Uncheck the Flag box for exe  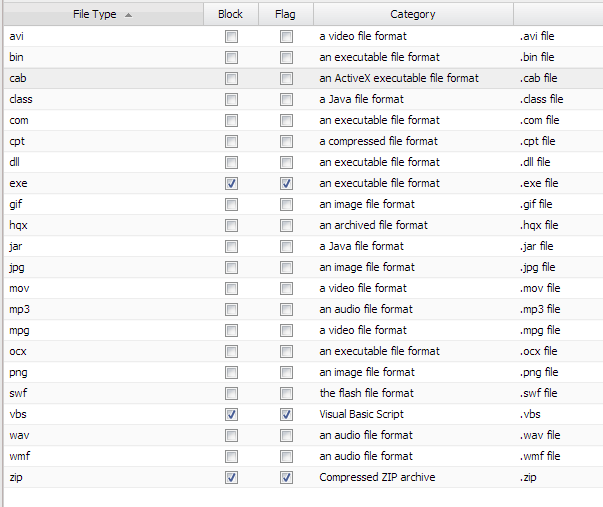286,183
